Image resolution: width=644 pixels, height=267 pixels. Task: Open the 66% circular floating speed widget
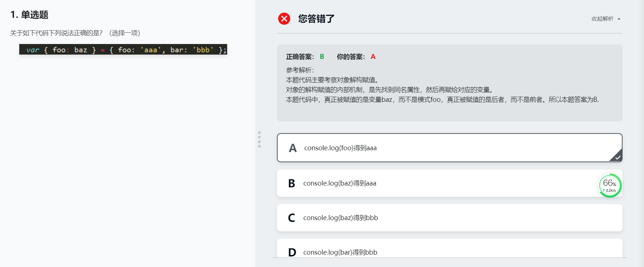pos(610,186)
